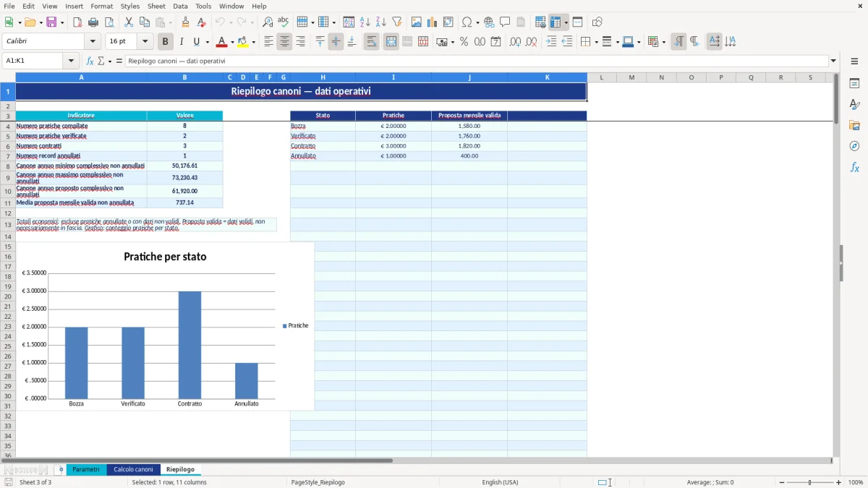868x488 pixels.
Task: Expand the formula bar with the arrow
Action: pos(833,61)
